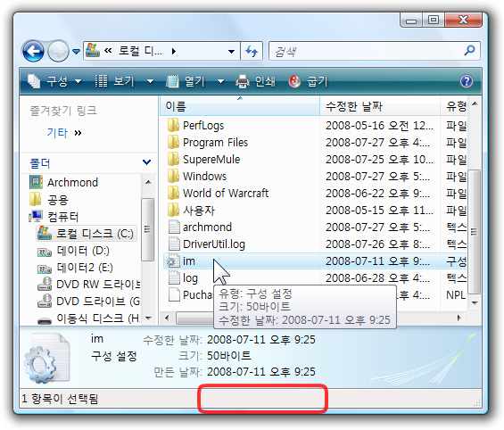Select the log text file icon

(174, 278)
